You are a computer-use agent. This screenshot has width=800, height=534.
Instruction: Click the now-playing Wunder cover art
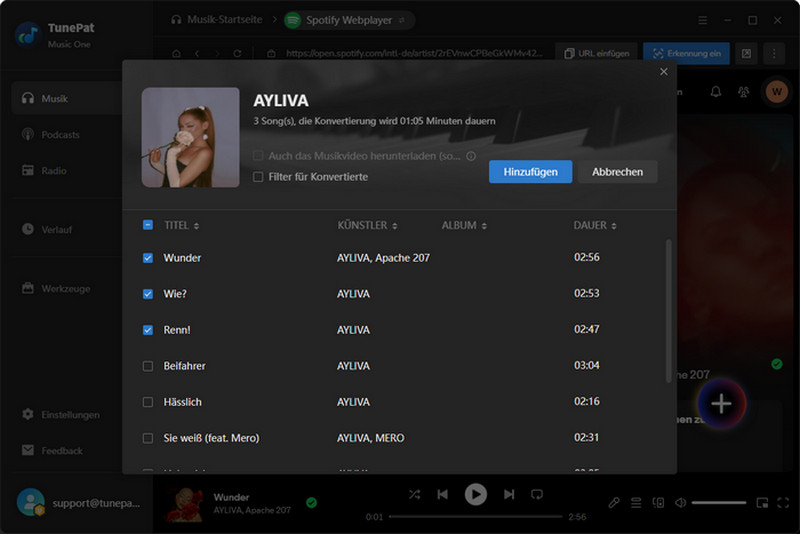185,503
